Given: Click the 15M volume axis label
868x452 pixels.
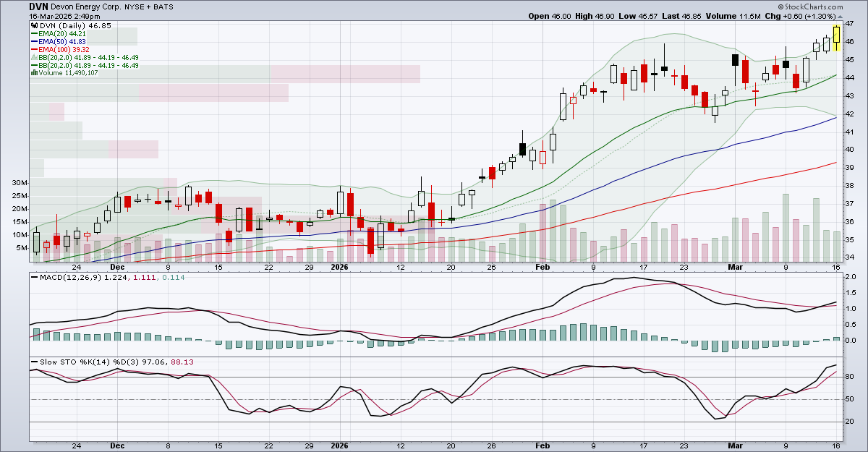Looking at the screenshot, I should pyautogui.click(x=20, y=221).
